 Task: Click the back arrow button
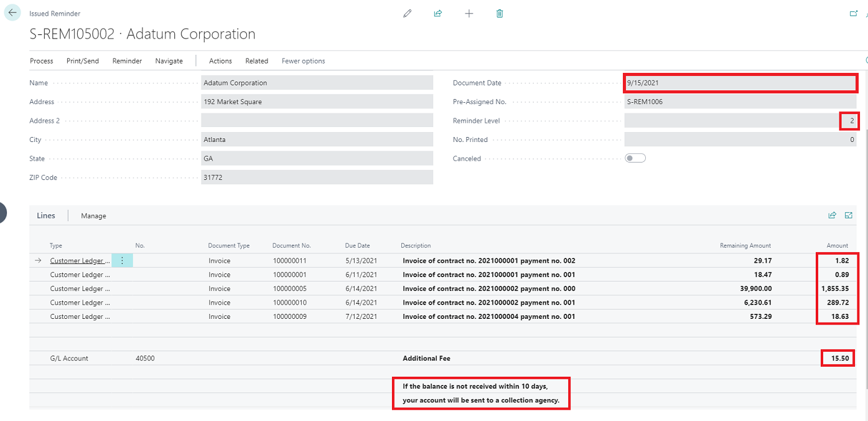tap(12, 13)
